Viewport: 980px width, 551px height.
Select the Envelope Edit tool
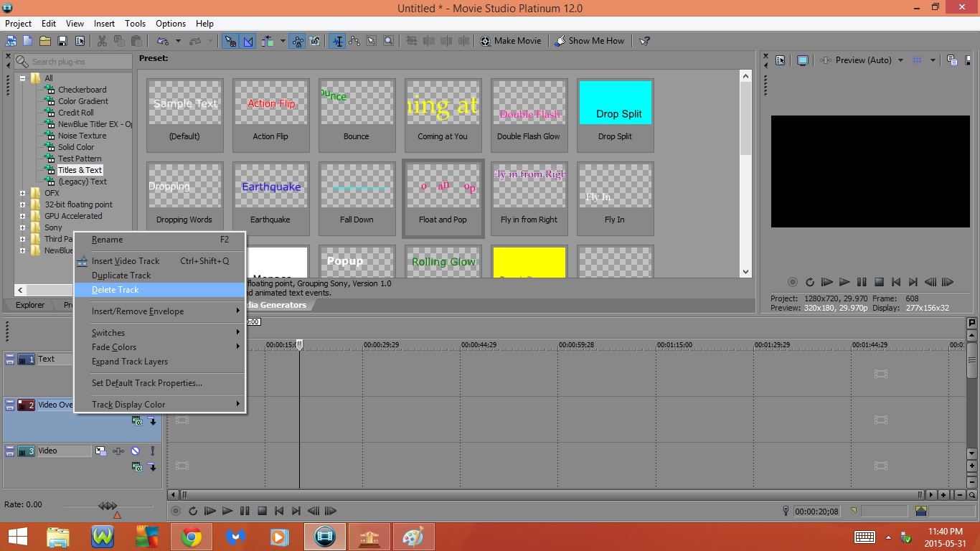(354, 41)
